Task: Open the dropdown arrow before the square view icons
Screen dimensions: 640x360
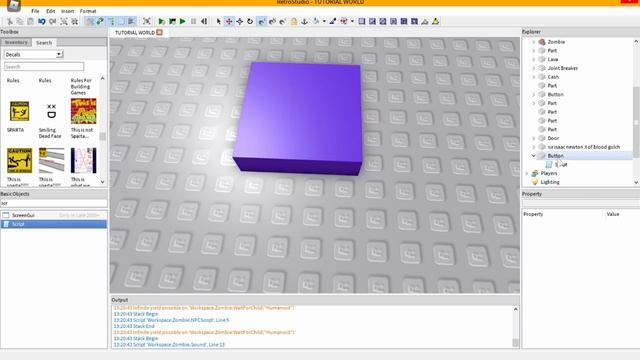Action: tap(352, 21)
